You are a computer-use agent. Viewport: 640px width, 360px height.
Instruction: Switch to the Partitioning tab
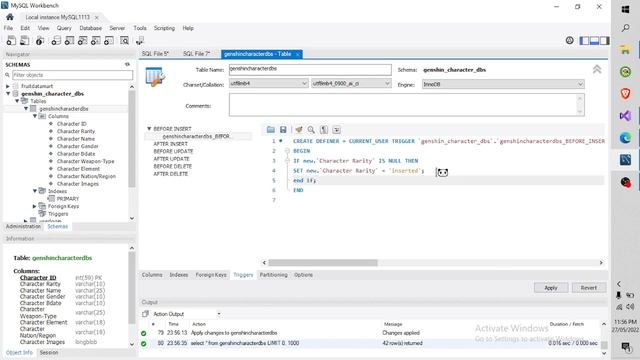[x=273, y=275]
